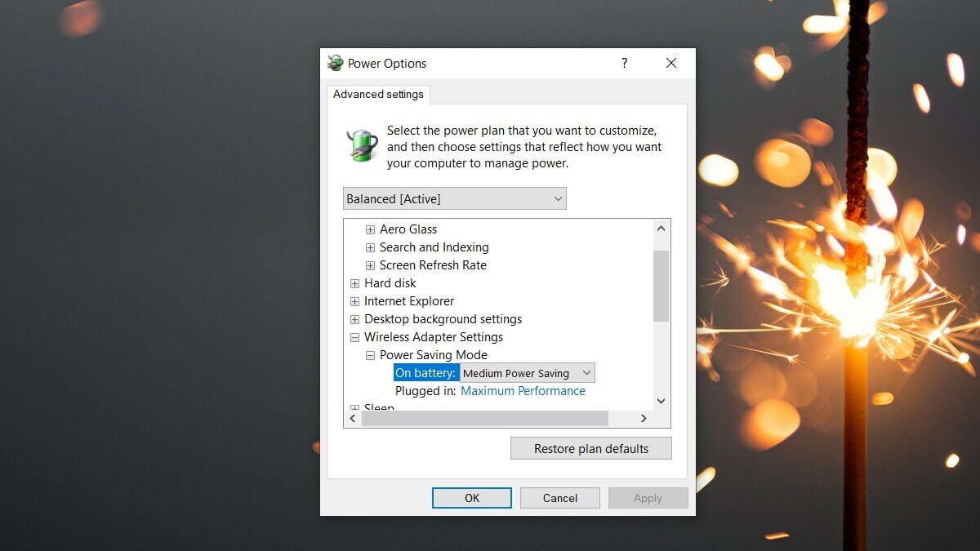
Task: Click the question mark help button
Action: coord(624,63)
